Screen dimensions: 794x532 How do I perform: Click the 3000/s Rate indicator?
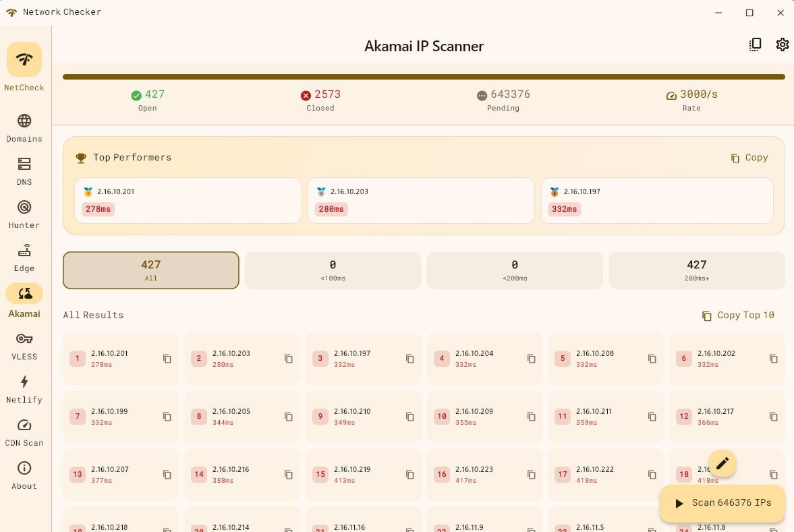point(691,100)
